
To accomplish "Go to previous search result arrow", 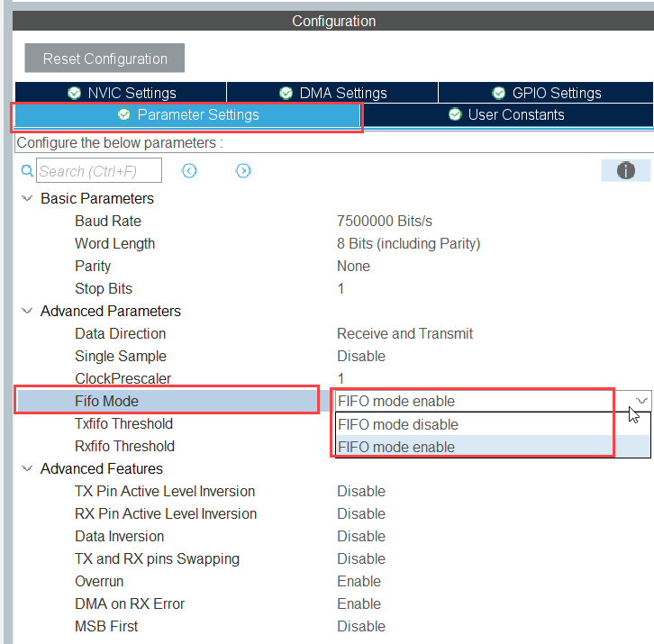I will [189, 170].
